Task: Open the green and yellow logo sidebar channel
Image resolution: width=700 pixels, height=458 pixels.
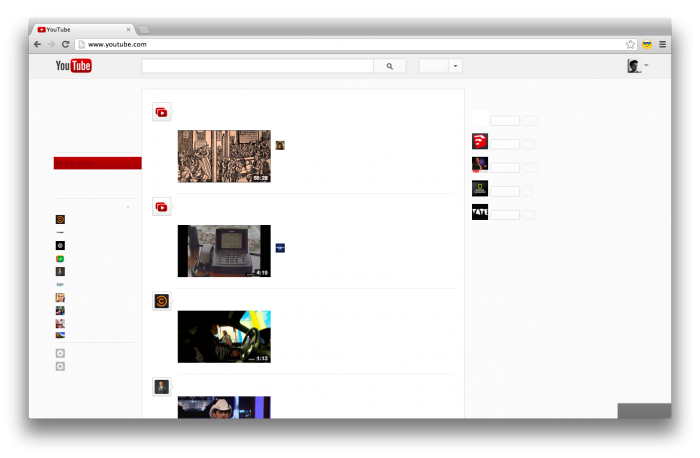Action: pyautogui.click(x=60, y=258)
